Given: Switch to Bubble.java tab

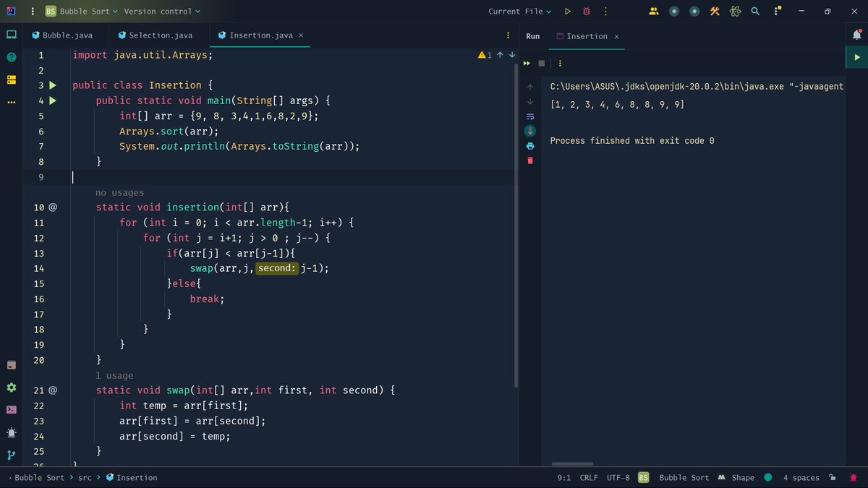Looking at the screenshot, I should pos(61,35).
